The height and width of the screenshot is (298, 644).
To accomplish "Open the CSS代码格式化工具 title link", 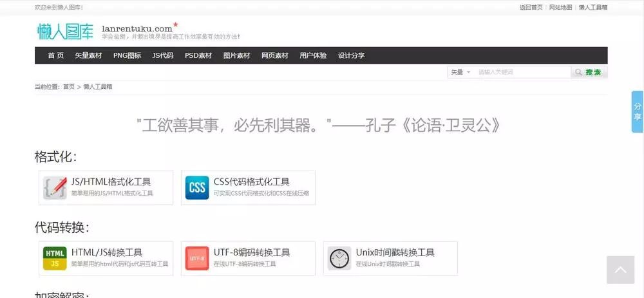I will (251, 182).
